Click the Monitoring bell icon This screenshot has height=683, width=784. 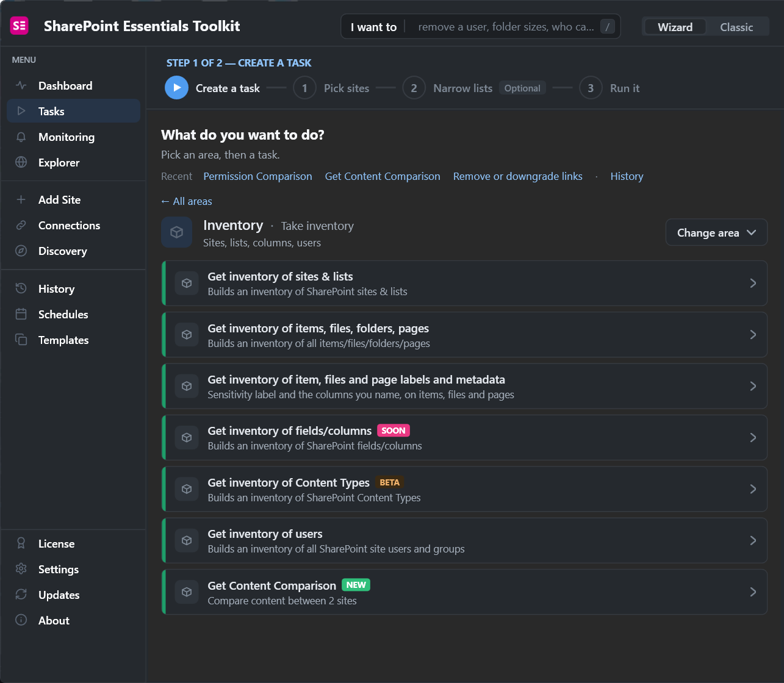pos(21,137)
